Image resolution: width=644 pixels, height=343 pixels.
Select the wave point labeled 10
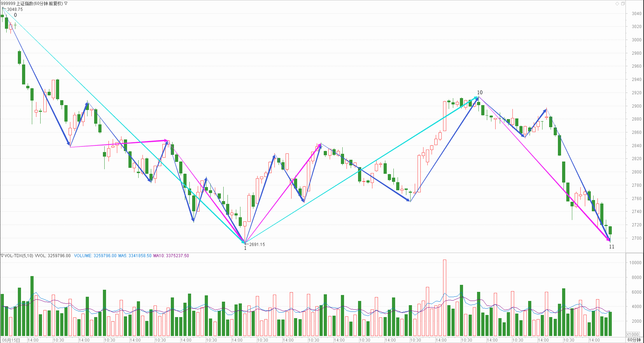479,92
